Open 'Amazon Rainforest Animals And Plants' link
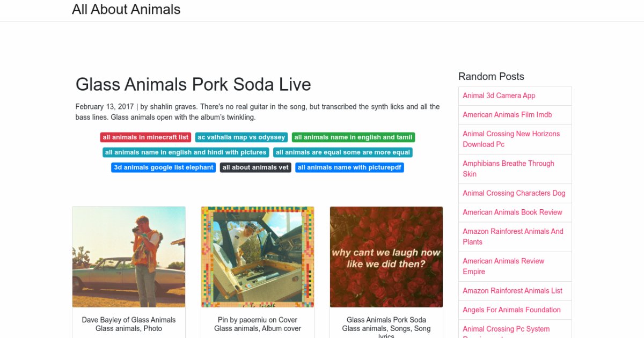644x338 pixels. click(x=513, y=237)
